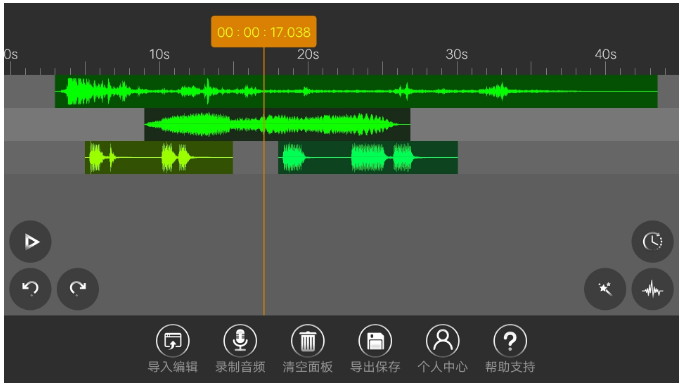This screenshot has width=683, height=387.
Task: Open 导出保存 export save icon
Action: pos(375,341)
